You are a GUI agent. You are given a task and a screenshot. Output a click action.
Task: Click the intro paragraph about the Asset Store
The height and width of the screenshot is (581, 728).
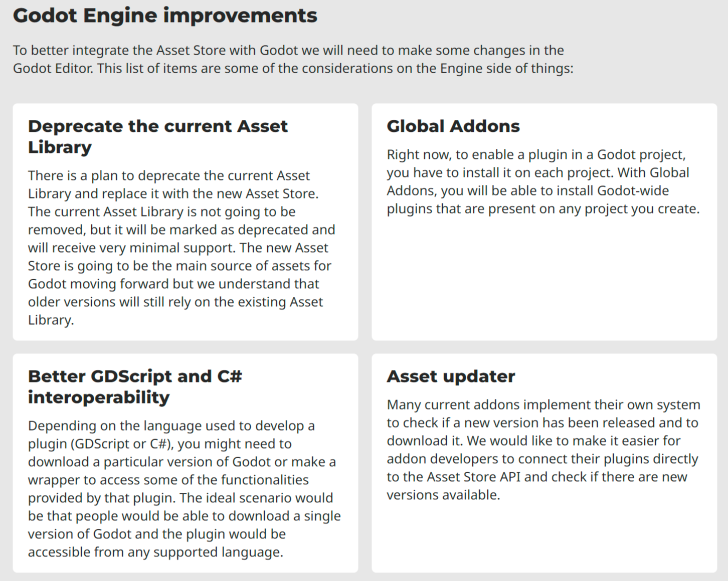[x=293, y=59]
